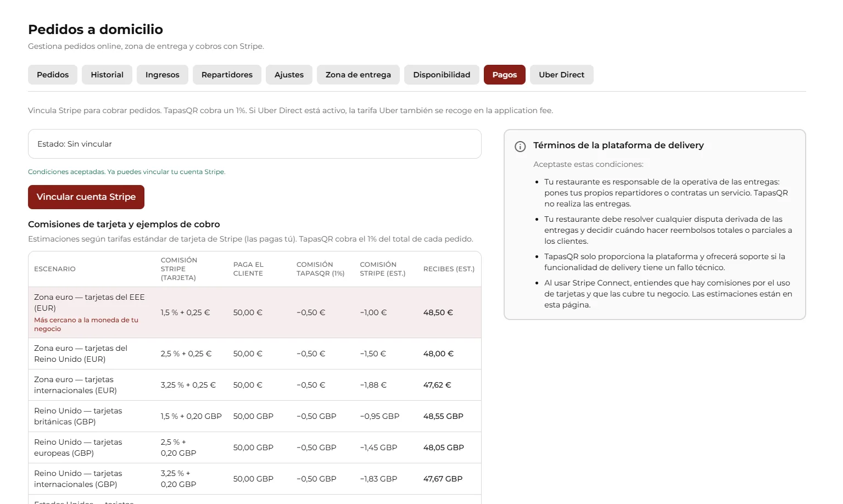Viewport: 843px width, 504px height.
Task: Click the PAGA EL CLIENTE column header
Action: [248, 269]
